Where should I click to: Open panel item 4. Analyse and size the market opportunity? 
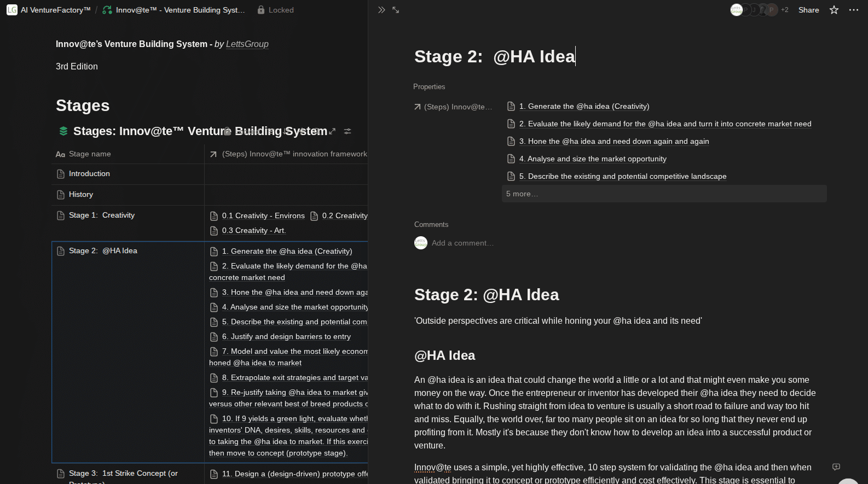click(x=593, y=159)
